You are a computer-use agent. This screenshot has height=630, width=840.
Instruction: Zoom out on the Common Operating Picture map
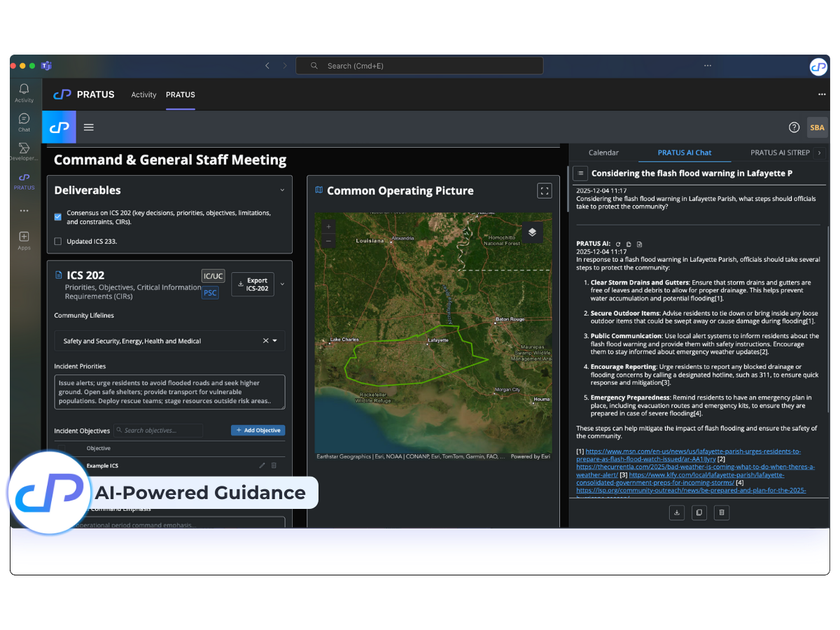point(328,240)
